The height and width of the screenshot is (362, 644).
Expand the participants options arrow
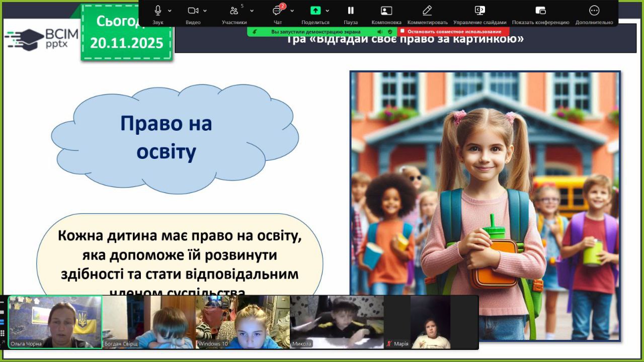(252, 11)
